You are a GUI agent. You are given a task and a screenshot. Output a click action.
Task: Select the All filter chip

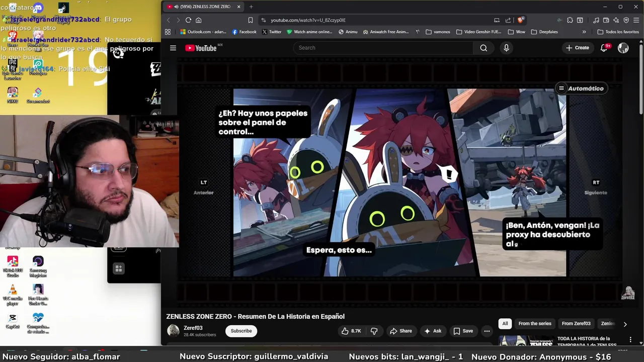coord(505,324)
